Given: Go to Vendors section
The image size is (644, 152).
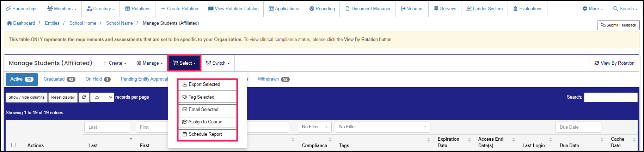Looking at the screenshot, I should (x=412, y=8).
